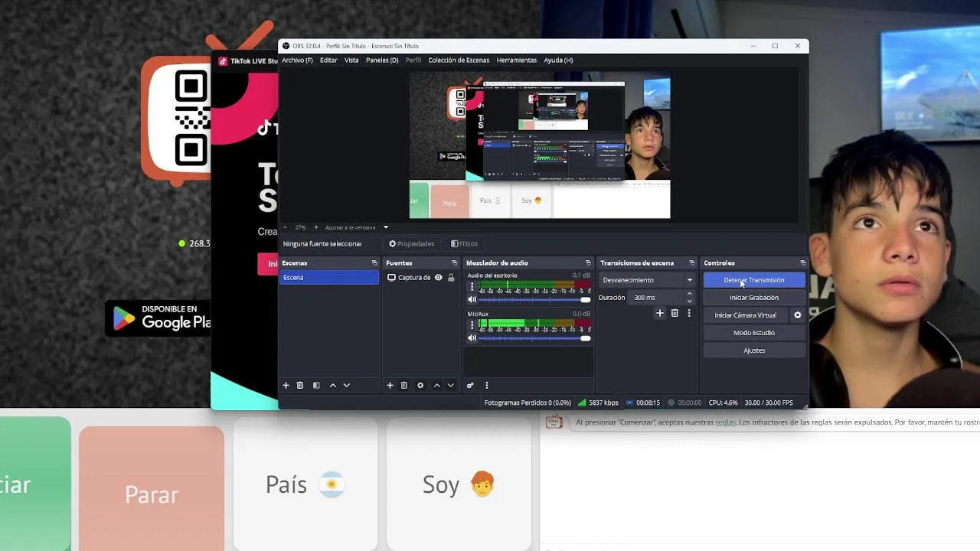Open Filtros button in source toolbar
Screen dimensions: 980x551
coord(465,244)
